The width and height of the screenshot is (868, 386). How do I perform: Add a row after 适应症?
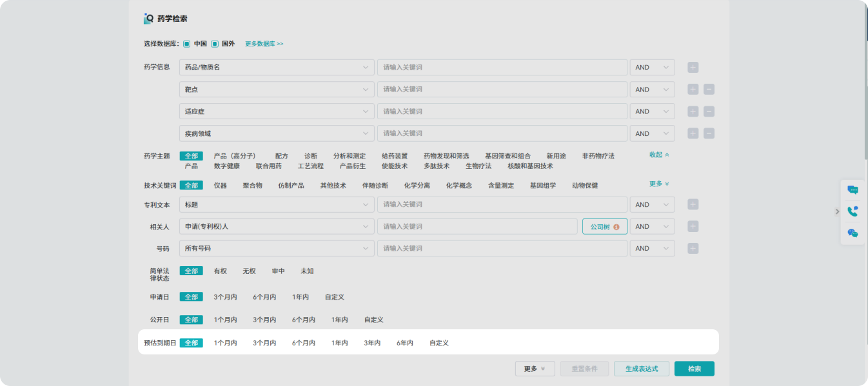693,111
